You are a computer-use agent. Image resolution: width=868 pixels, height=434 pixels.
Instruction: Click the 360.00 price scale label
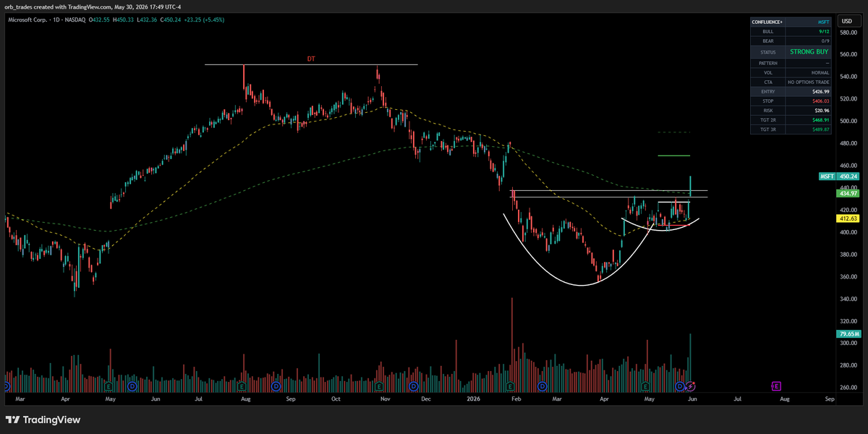848,277
